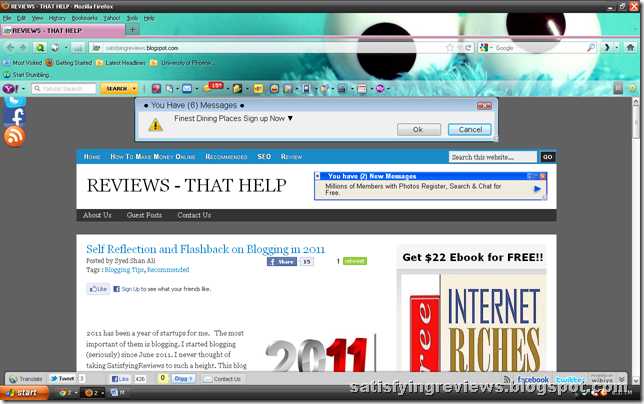Go to Home with the house icon
The image size is (644, 404).
630,48
